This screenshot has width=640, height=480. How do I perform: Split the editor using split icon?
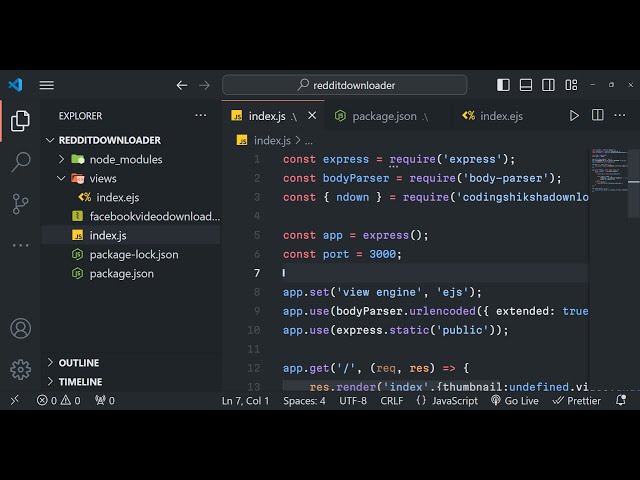[x=597, y=116]
